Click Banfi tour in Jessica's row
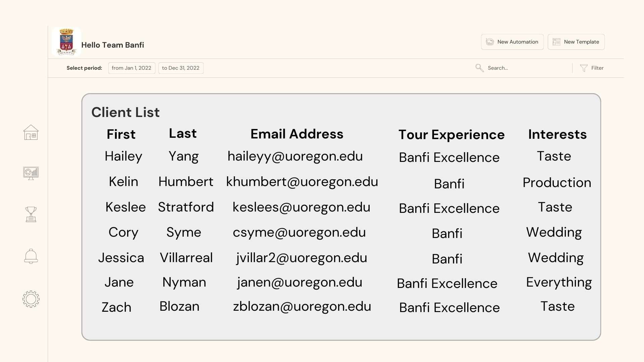This screenshot has width=644, height=362. coord(447,259)
